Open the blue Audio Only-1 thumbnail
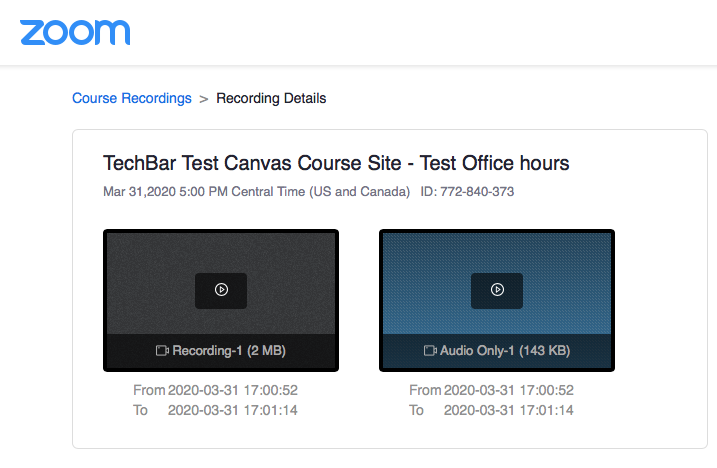The height and width of the screenshot is (468, 717). pos(497,301)
